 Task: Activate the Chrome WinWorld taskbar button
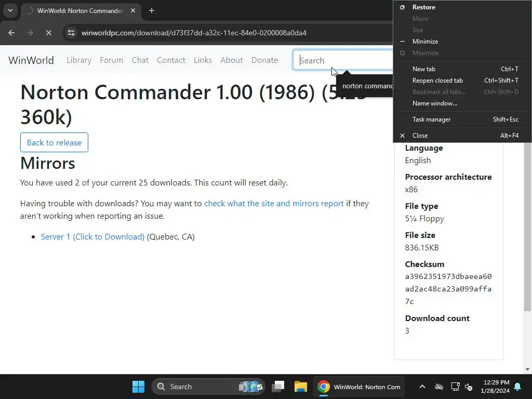pyautogui.click(x=359, y=387)
